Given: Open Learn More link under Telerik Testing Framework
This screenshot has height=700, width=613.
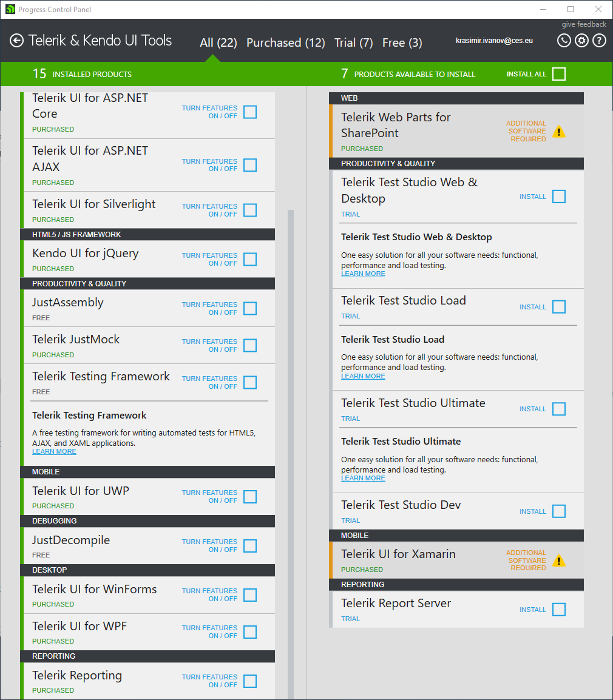Looking at the screenshot, I should [x=54, y=451].
